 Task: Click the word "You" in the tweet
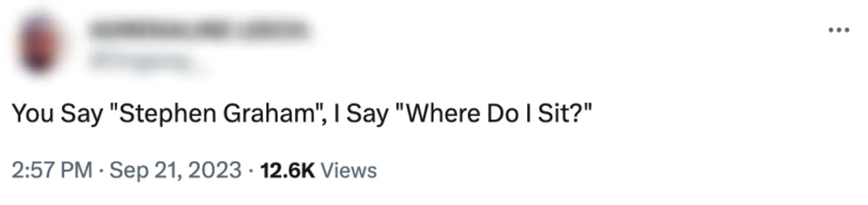[32, 114]
